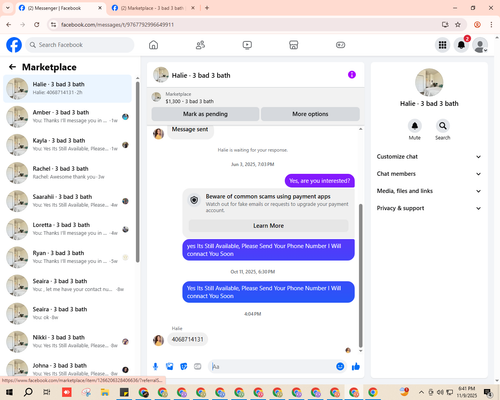This screenshot has height=400, width=500.
Task: Open the Chrome tab search dropdown arrow
Action: click(x=8, y=8)
